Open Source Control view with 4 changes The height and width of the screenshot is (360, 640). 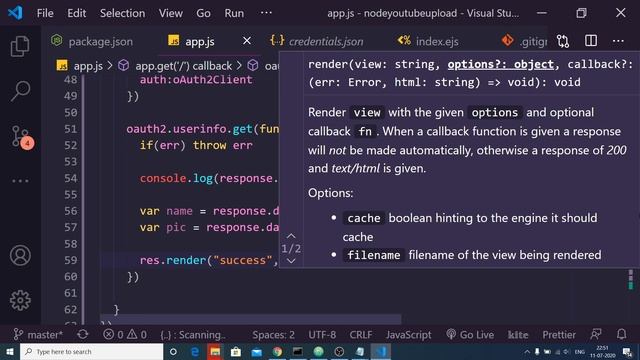click(x=21, y=137)
